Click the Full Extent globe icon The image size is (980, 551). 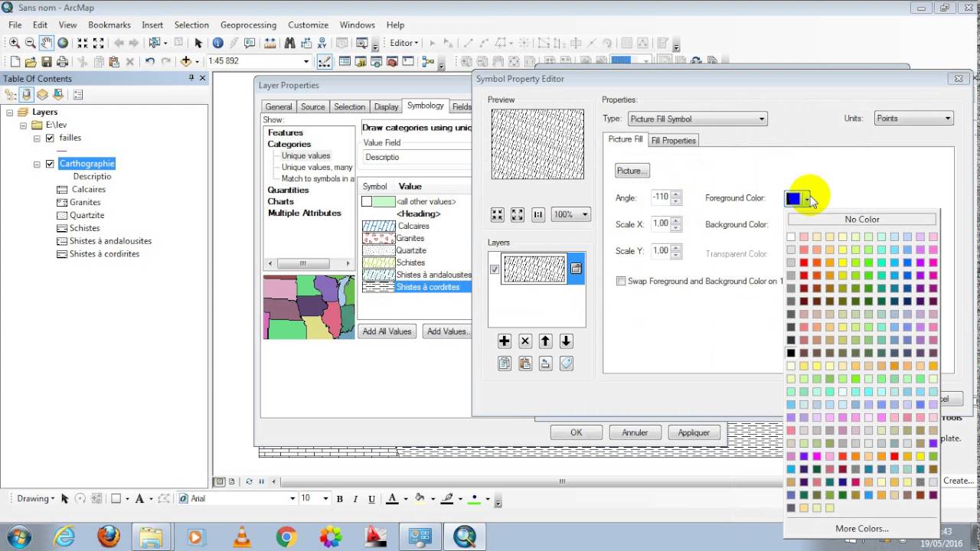pyautogui.click(x=63, y=43)
